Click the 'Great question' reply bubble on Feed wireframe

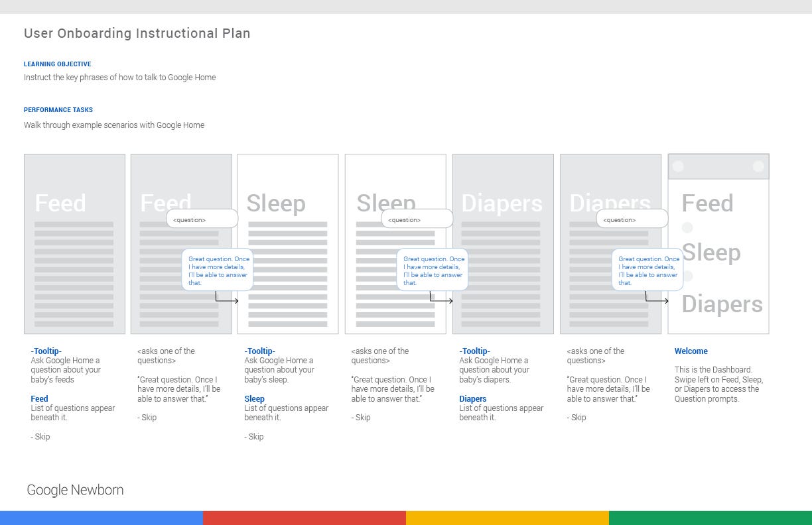pos(218,270)
